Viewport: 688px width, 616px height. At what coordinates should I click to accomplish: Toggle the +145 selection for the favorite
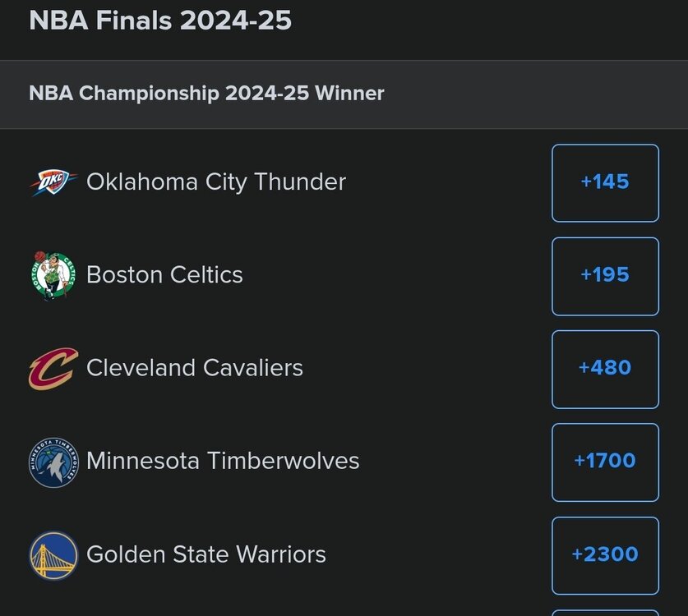605,182
